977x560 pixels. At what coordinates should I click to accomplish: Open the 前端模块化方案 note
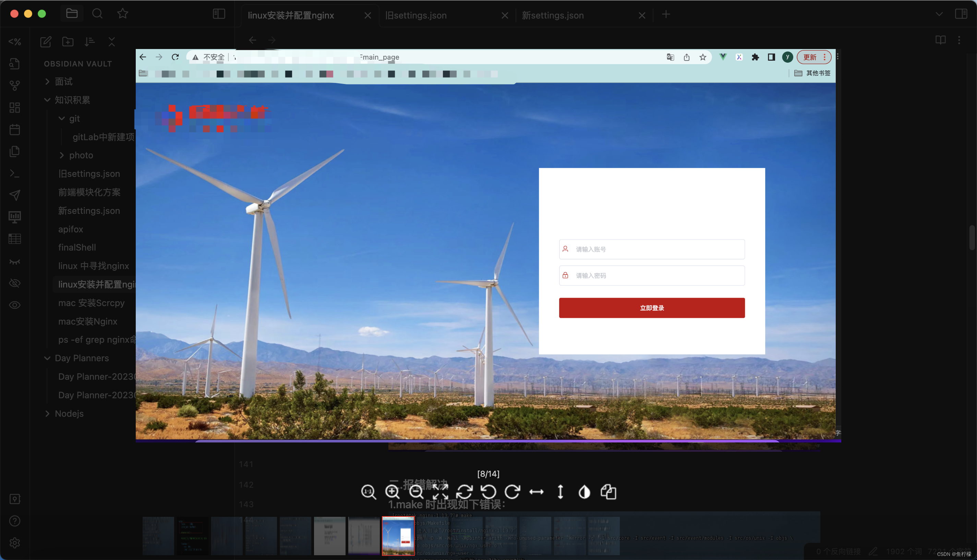click(x=89, y=192)
